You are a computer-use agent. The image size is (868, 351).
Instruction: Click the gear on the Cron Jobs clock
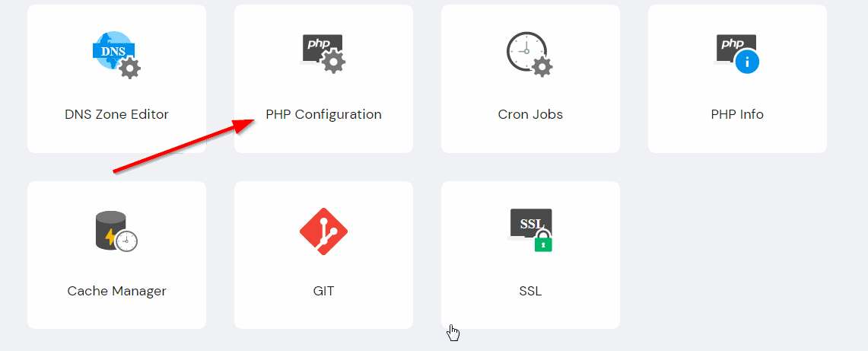coord(542,67)
